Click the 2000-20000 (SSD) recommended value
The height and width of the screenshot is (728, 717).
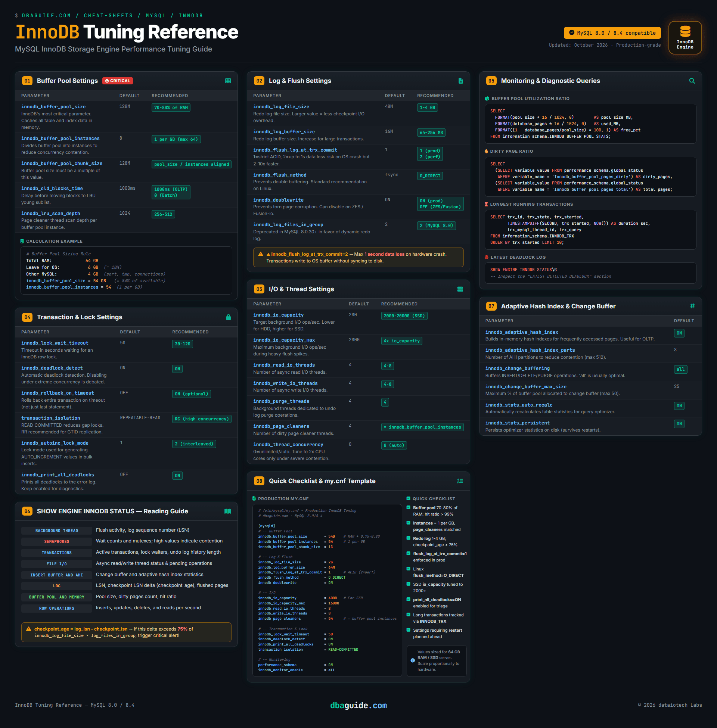(x=404, y=316)
